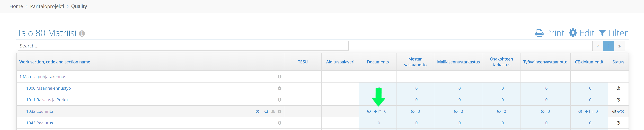
Task: Click clock icon in Louhinta Malliasennustarkastus cell
Action: (455, 111)
